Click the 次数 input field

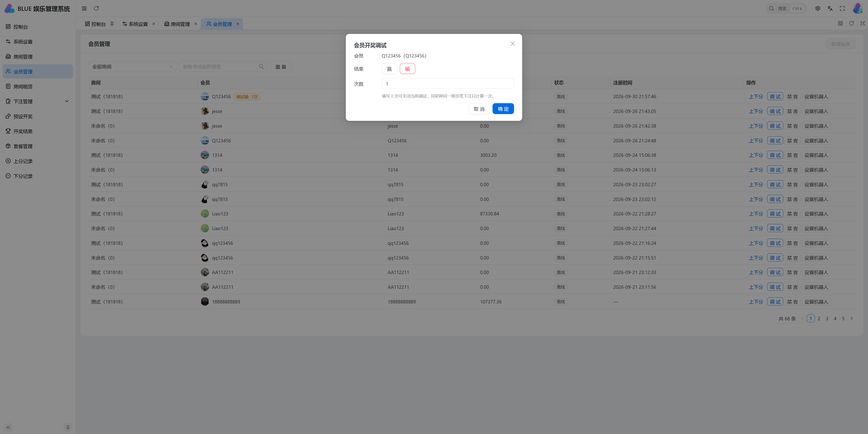[x=448, y=84]
